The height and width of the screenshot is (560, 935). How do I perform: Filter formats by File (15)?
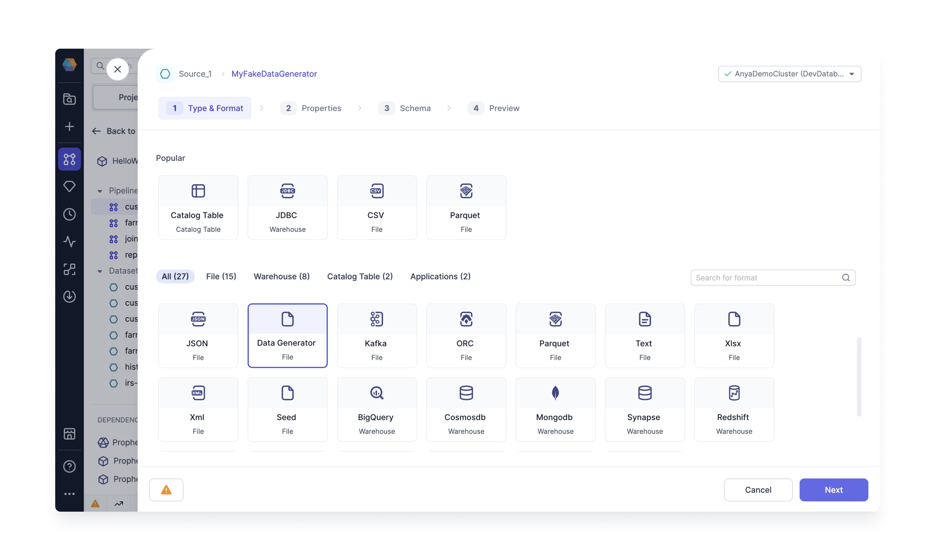[221, 276]
